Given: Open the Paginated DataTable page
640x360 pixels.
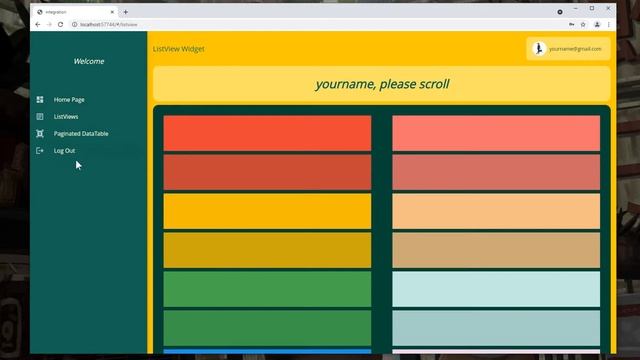Looking at the screenshot, I should (81, 133).
